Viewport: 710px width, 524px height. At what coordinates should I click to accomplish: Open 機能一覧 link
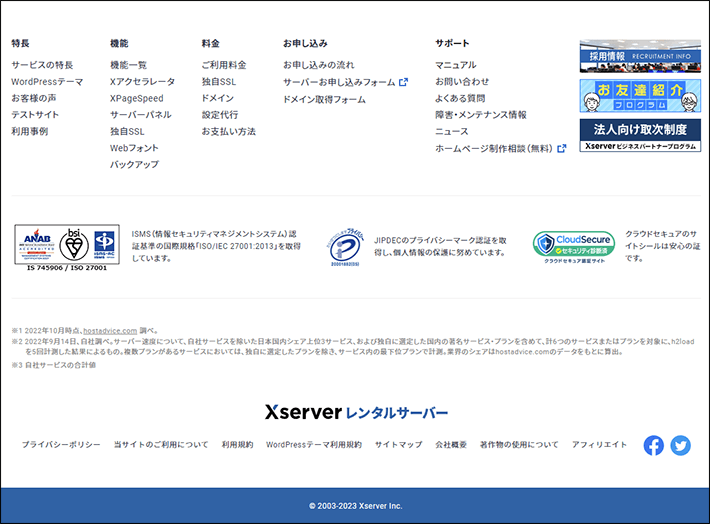point(128,65)
